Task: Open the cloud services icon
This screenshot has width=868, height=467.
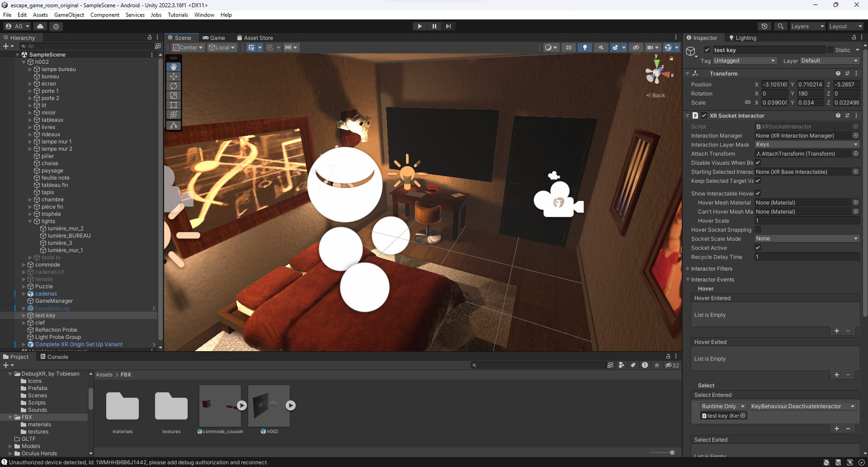Action: tap(40, 26)
